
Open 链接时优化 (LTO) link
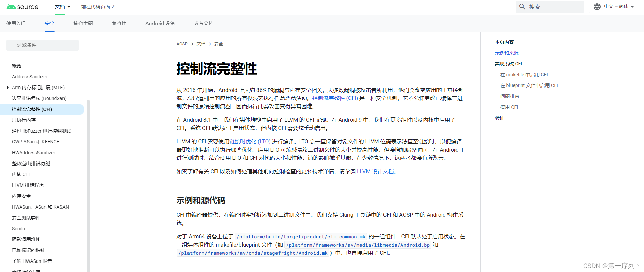click(250, 142)
